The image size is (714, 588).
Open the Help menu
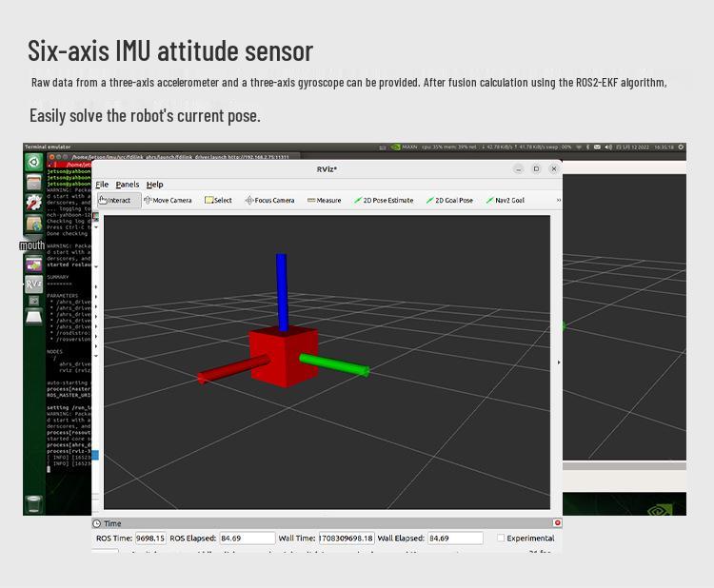pyautogui.click(x=155, y=185)
